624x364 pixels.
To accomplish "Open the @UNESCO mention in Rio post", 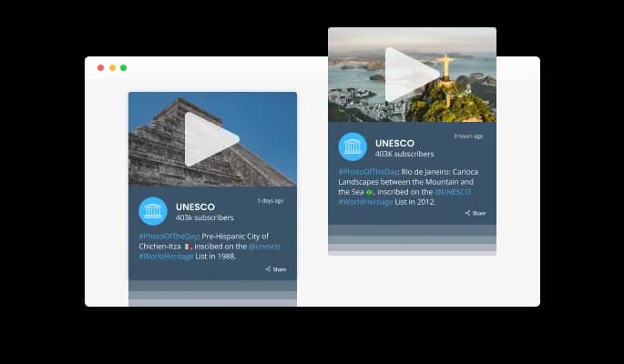I will (x=453, y=192).
